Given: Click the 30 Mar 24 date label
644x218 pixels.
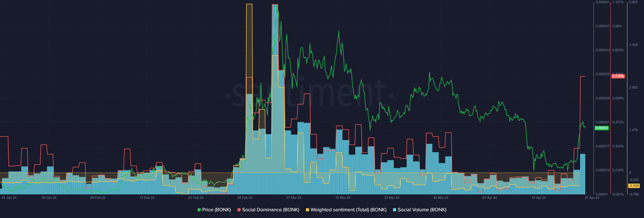Looking at the screenshot, I should (x=440, y=198).
